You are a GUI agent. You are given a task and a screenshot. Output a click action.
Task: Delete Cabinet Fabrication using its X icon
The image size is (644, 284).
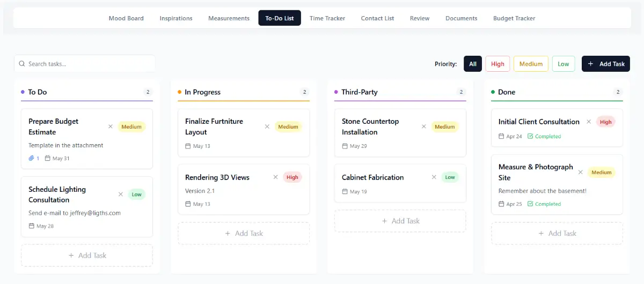click(432, 177)
